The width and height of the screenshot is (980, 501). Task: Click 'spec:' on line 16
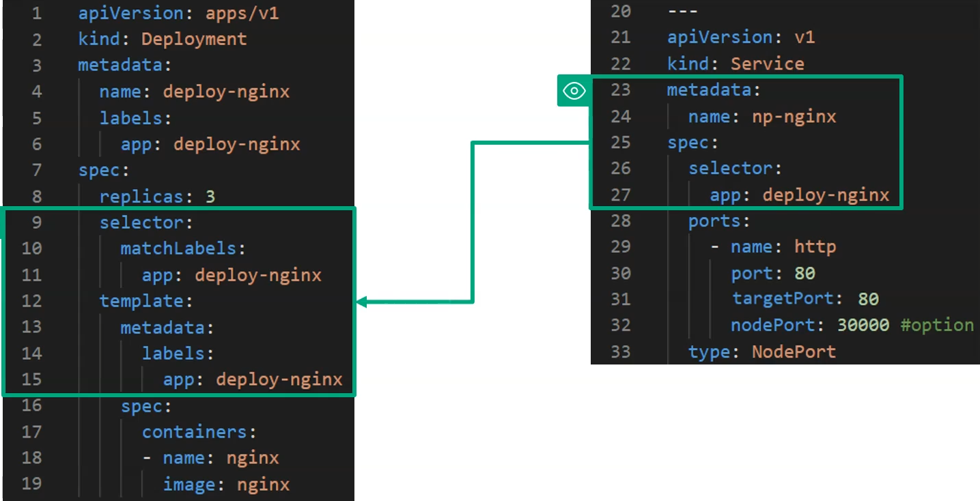pyautogui.click(x=146, y=406)
